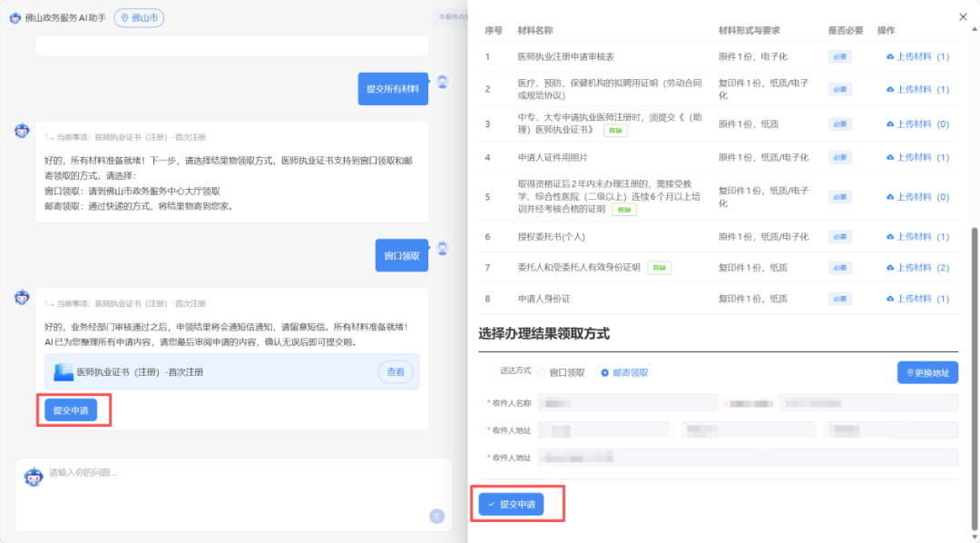Click upload cloud icon for 医师执业注册申请审核表

(890, 57)
